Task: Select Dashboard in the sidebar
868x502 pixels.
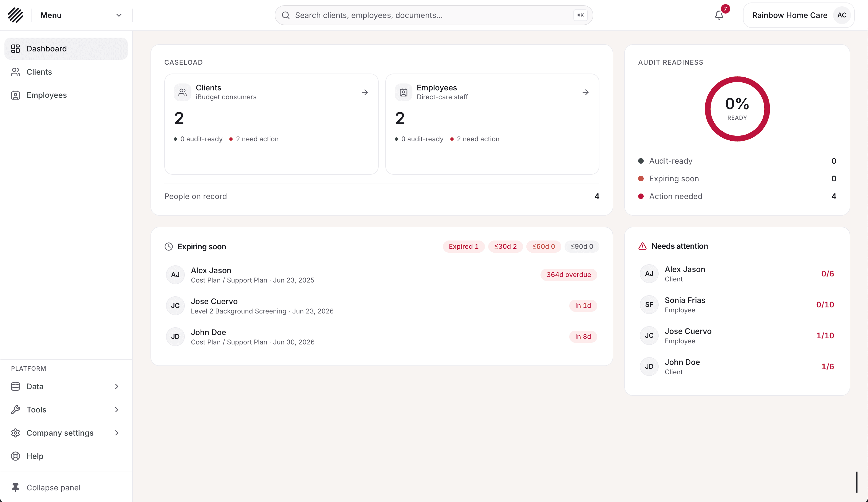Action: 66,49
